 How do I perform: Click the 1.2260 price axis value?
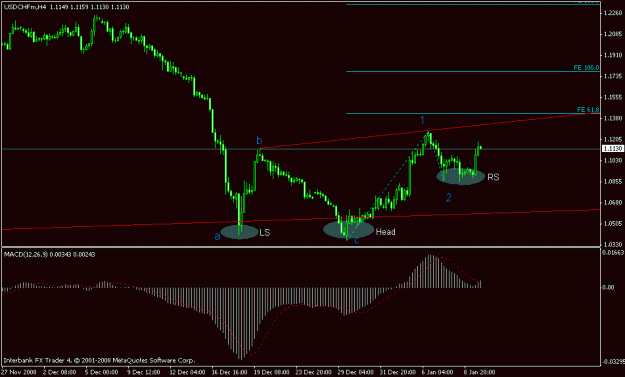click(x=613, y=13)
